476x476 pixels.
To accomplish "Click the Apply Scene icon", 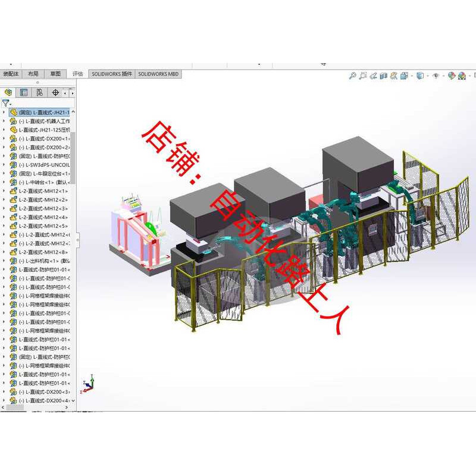I will coord(462,76).
